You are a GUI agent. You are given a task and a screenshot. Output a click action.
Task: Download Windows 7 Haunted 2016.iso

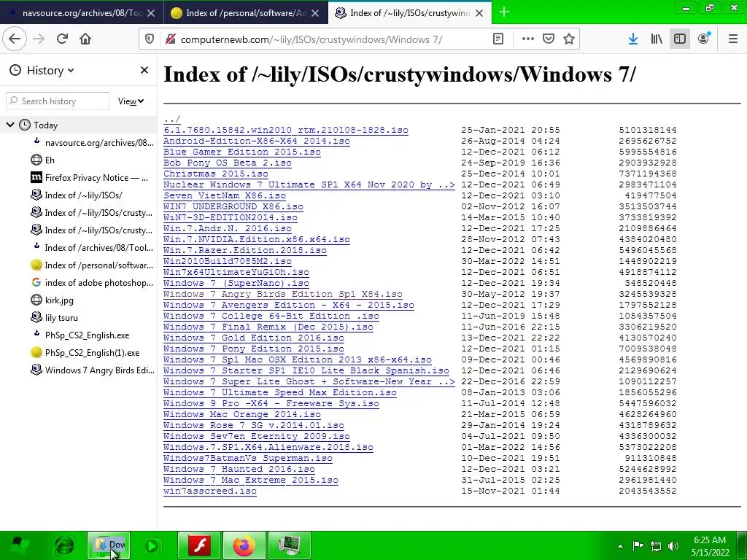point(239,469)
